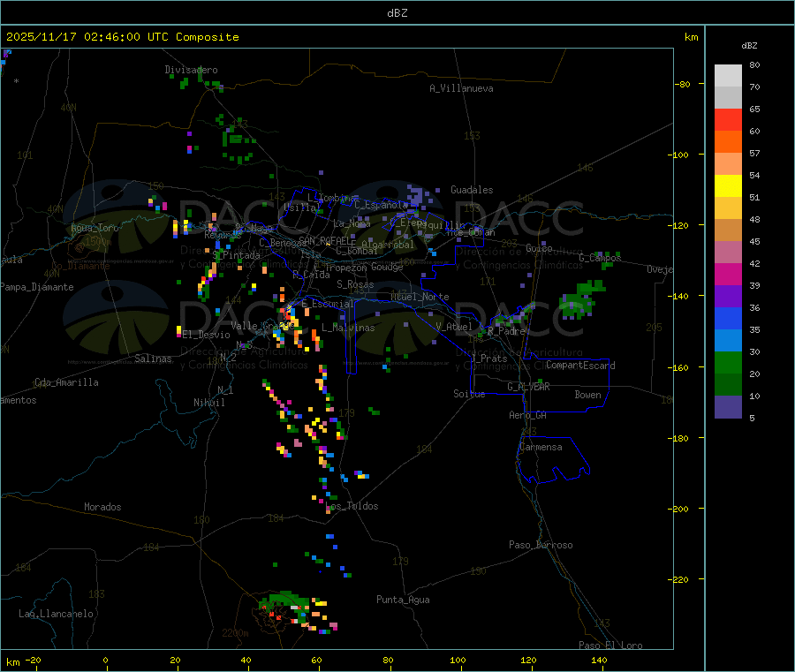Click the 'R_Padre' place label
The width and height of the screenshot is (795, 672).
tap(506, 331)
